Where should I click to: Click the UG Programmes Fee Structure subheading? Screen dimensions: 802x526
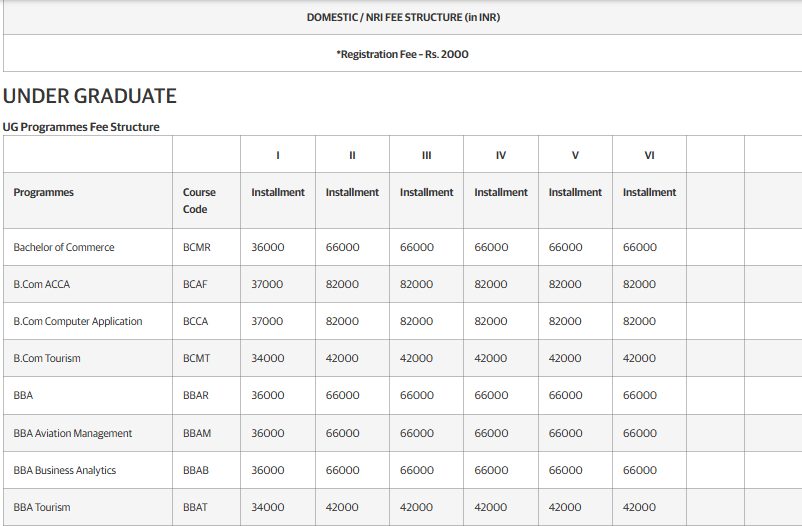81,127
